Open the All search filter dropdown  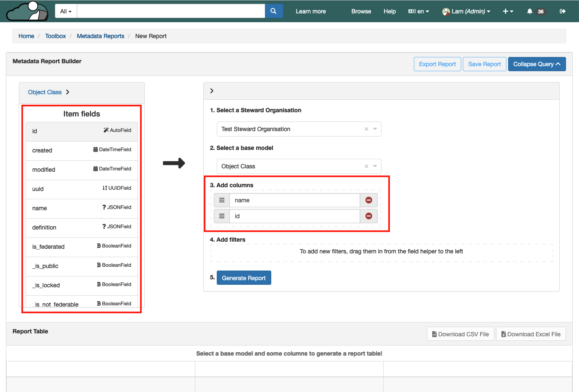pyautogui.click(x=66, y=11)
